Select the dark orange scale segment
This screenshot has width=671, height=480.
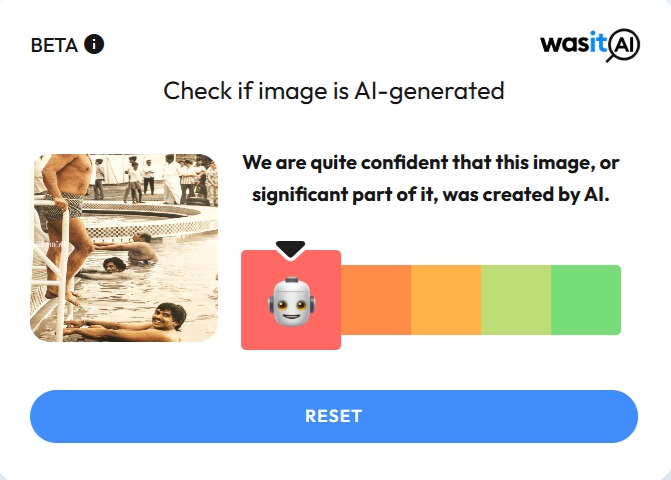[x=376, y=300]
